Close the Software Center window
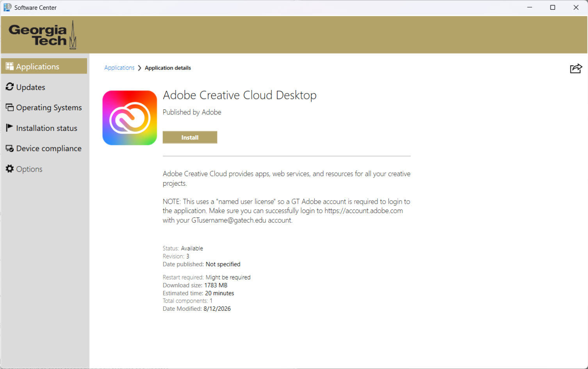Viewport: 588px width, 369px height. tap(576, 7)
